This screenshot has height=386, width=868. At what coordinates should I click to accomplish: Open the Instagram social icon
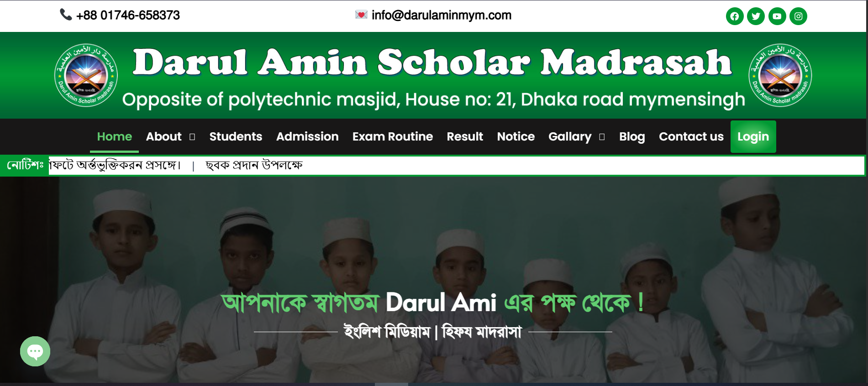click(x=798, y=16)
